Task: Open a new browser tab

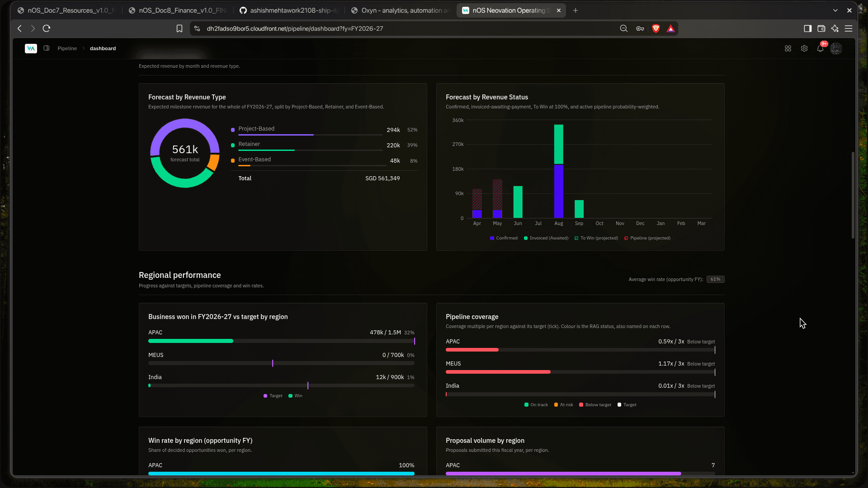Action: [576, 10]
